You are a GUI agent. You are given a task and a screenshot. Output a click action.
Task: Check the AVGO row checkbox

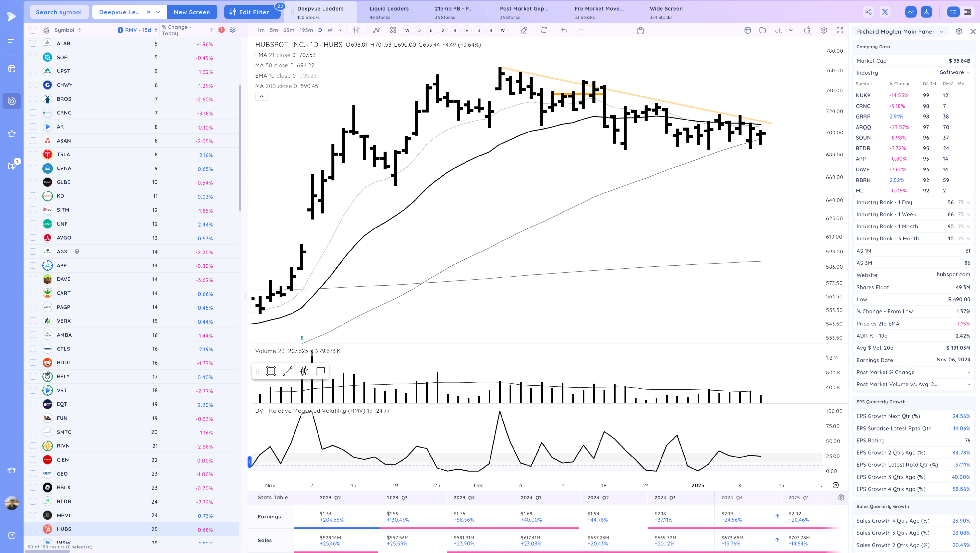coord(33,237)
